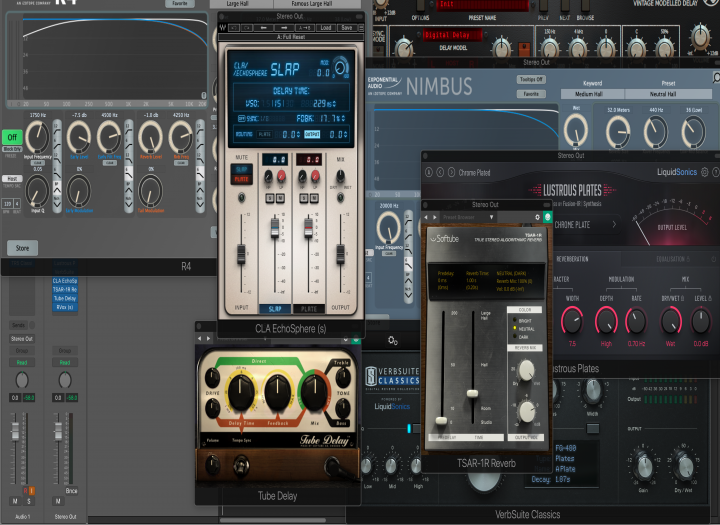Go to the previous preset in the EchoSphere toolbar
720x525 pixels.
click(x=264, y=28)
